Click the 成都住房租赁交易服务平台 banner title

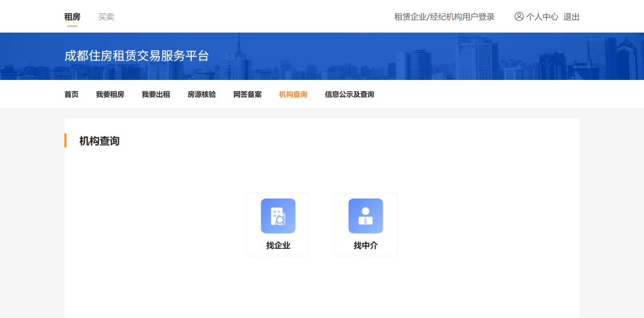point(137,56)
